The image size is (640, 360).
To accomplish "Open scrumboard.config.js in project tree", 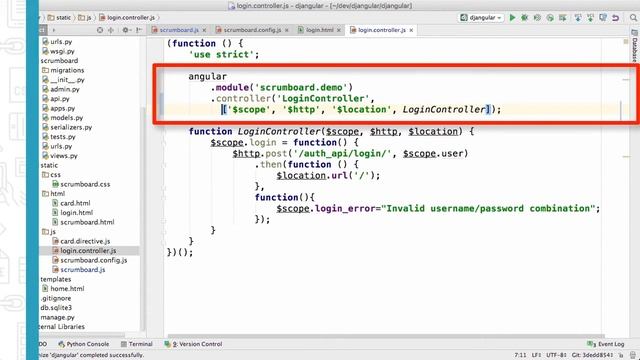I will pyautogui.click(x=90, y=260).
